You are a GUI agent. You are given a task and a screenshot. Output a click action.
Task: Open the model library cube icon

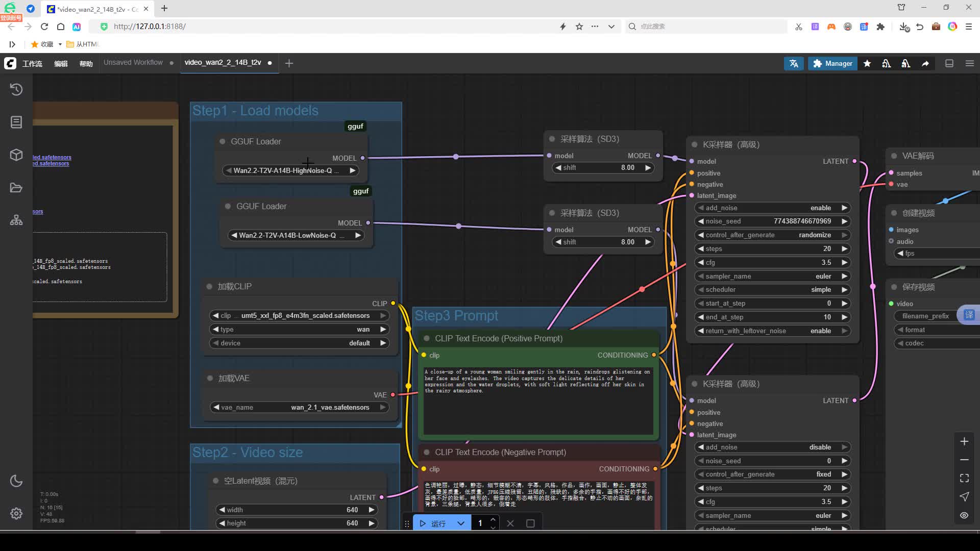16,155
